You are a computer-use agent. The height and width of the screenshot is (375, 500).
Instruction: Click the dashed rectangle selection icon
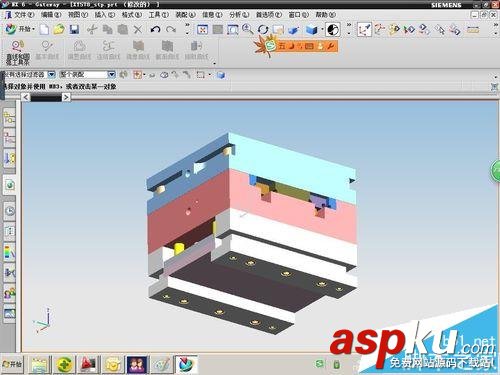pyautogui.click(x=200, y=75)
